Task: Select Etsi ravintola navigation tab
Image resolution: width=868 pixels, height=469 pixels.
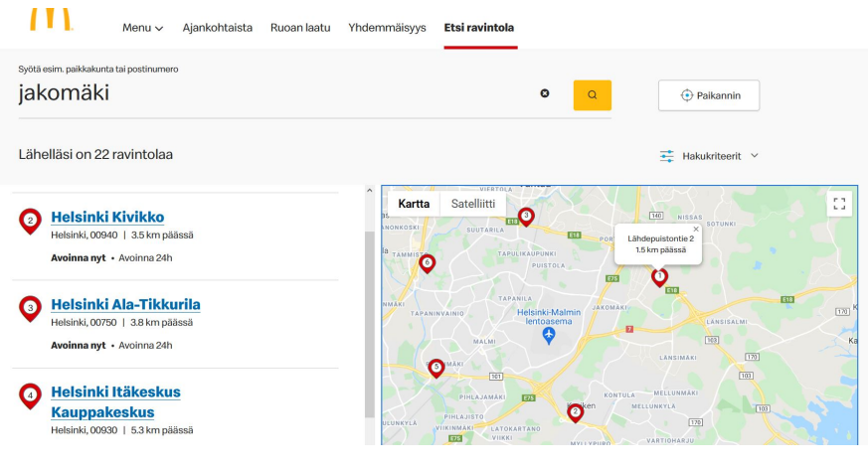Action: point(479,28)
